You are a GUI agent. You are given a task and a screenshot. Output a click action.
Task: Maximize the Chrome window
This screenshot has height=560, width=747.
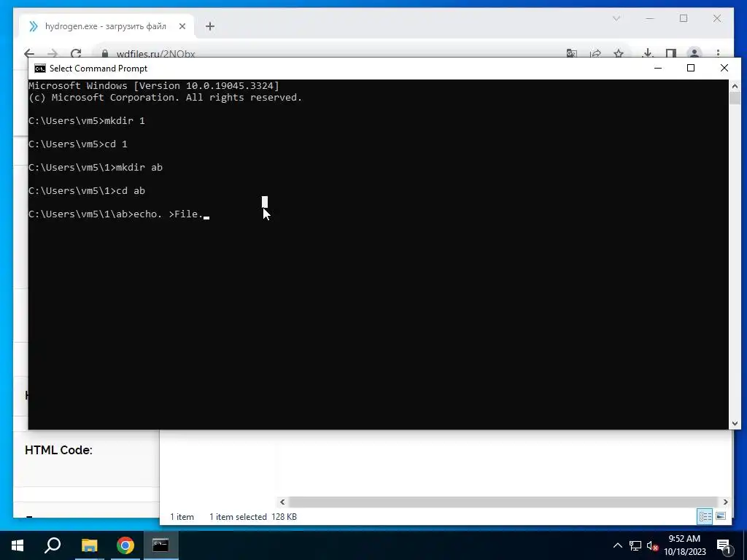pos(684,18)
